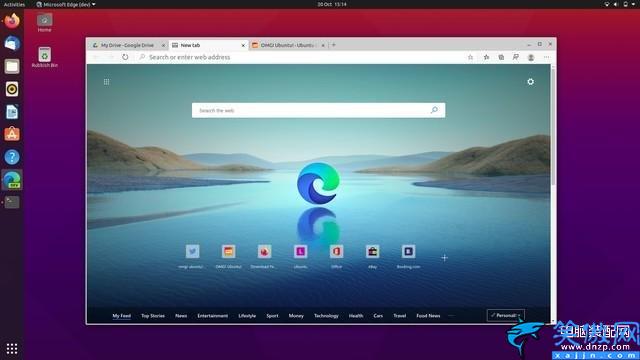Expand the Personalize dropdown button
This screenshot has height=360, width=640.
coord(506,315)
